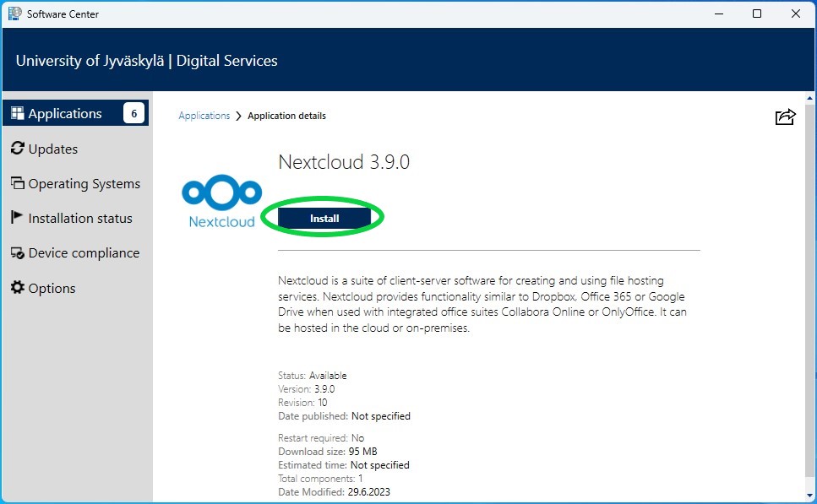The height and width of the screenshot is (504, 817).
Task: Go back via Applications breadcrumb link
Action: click(x=204, y=116)
